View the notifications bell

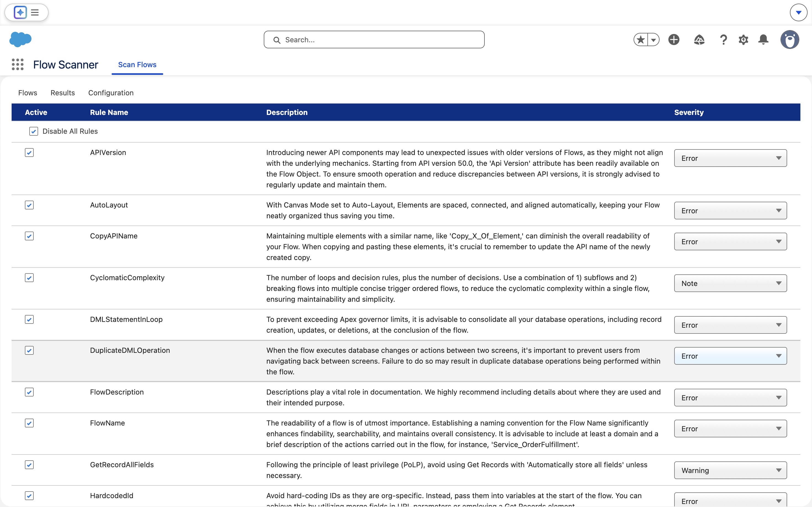point(763,40)
